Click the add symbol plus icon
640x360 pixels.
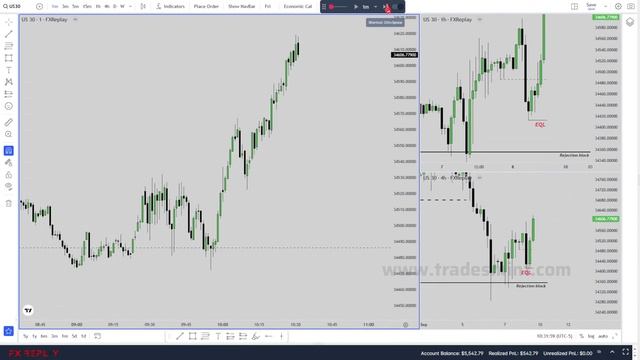(39, 7)
